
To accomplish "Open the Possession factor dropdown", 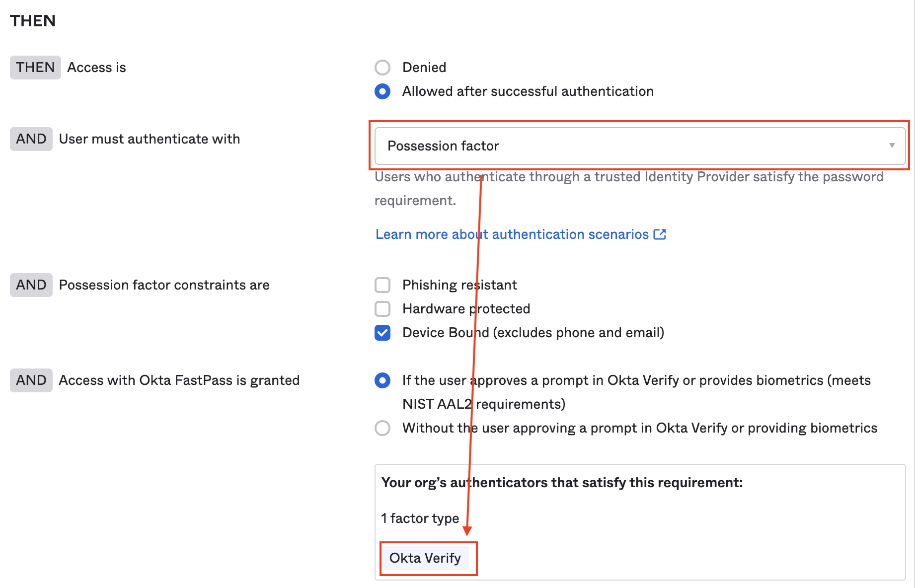I will click(640, 146).
